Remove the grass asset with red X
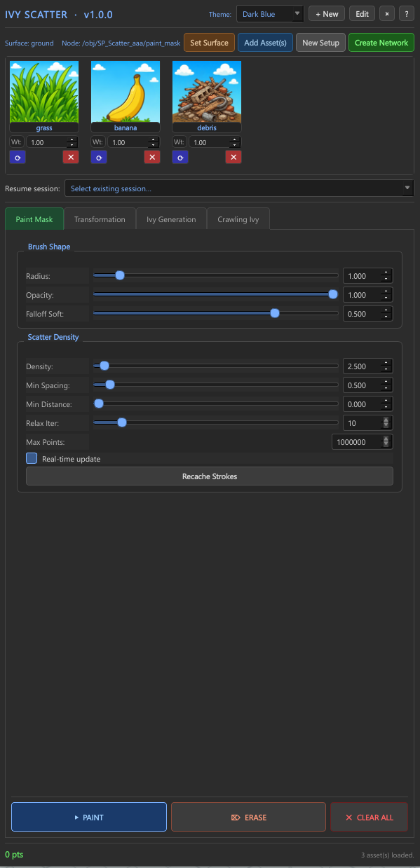The height and width of the screenshot is (868, 420). pos(70,158)
